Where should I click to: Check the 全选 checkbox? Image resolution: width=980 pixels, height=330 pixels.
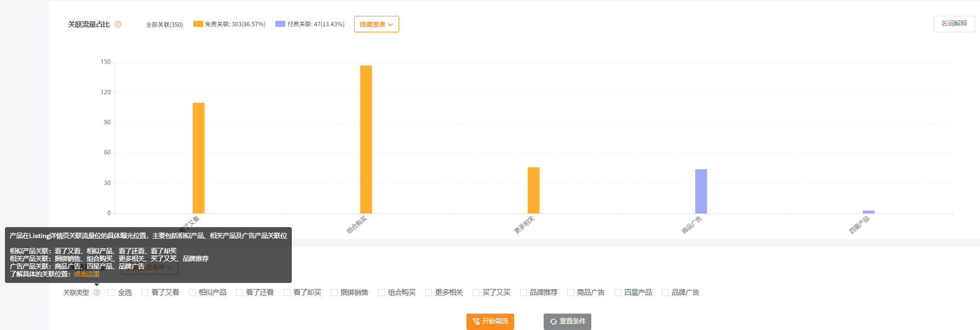[x=112, y=293]
